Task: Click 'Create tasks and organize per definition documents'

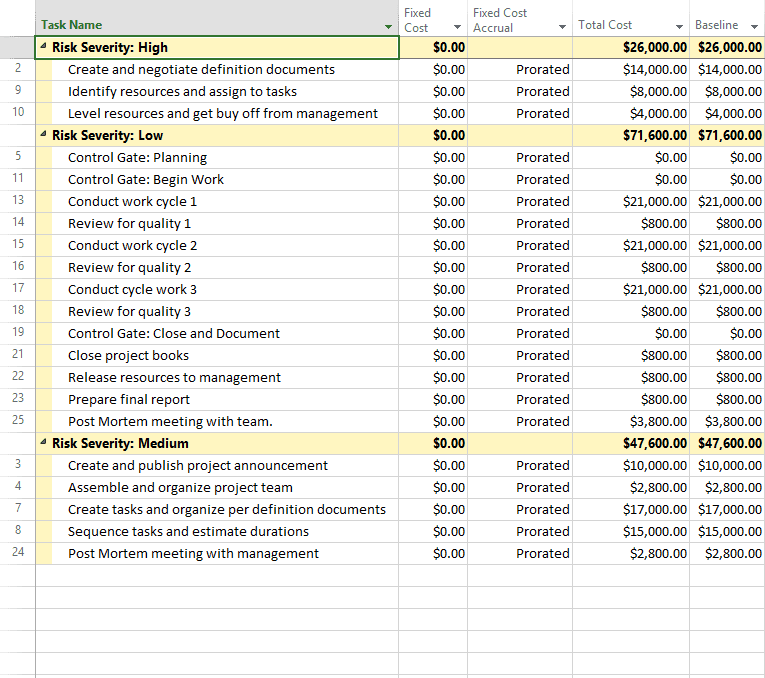Action: point(227,509)
